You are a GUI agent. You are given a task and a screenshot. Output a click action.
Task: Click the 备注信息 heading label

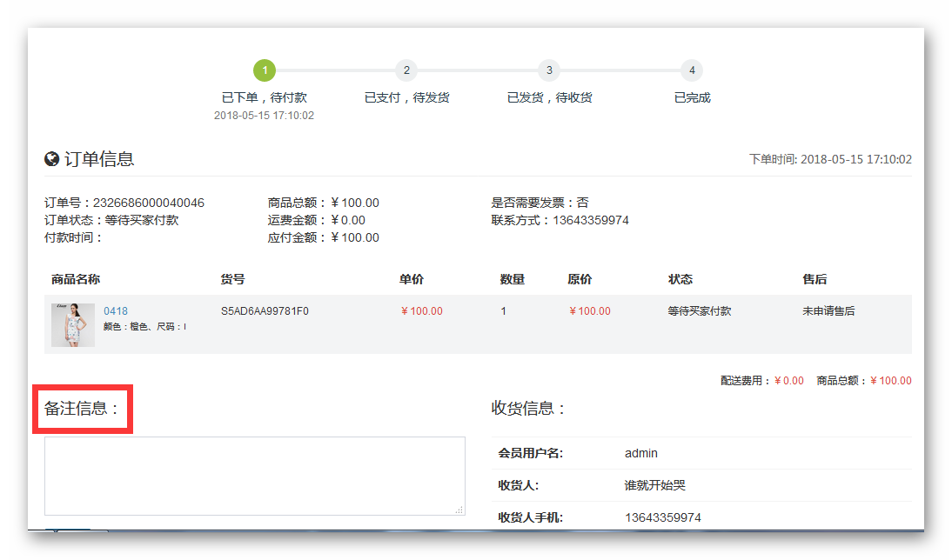point(82,408)
